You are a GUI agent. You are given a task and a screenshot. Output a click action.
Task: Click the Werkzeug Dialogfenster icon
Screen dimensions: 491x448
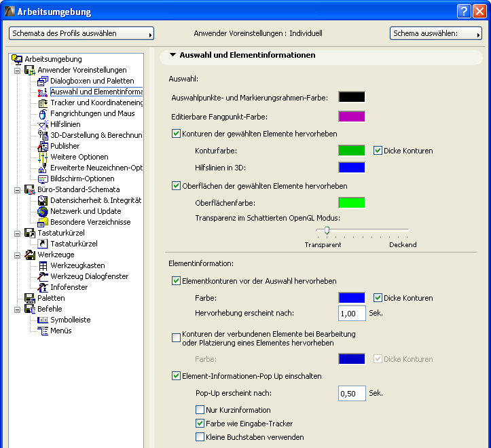tap(43, 276)
